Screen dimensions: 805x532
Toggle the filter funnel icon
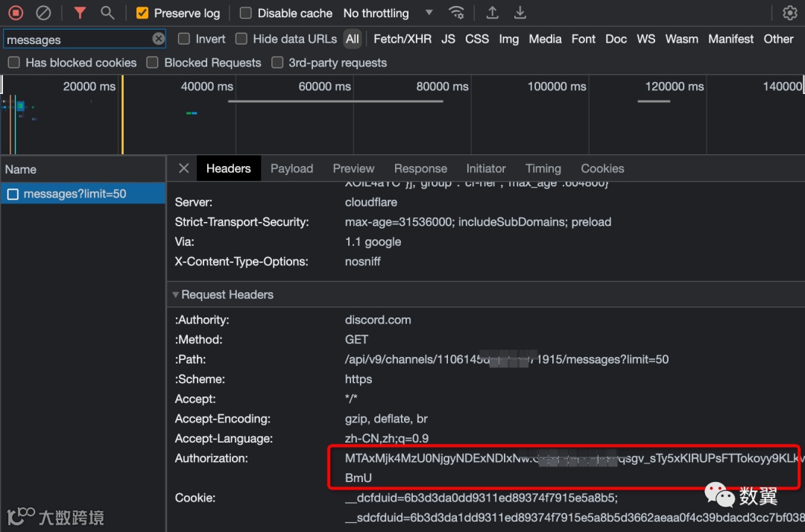pyautogui.click(x=80, y=13)
